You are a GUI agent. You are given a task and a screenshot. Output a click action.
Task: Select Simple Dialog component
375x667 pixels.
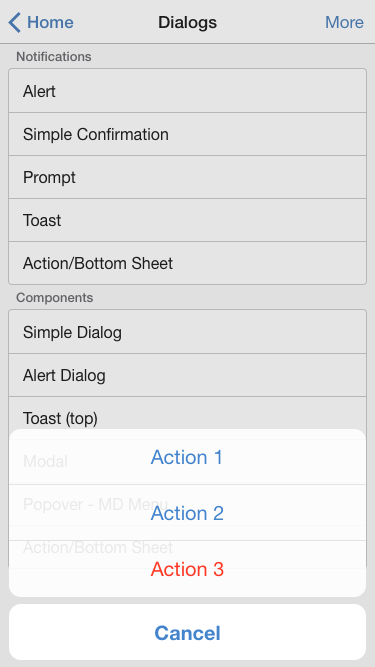(x=188, y=332)
